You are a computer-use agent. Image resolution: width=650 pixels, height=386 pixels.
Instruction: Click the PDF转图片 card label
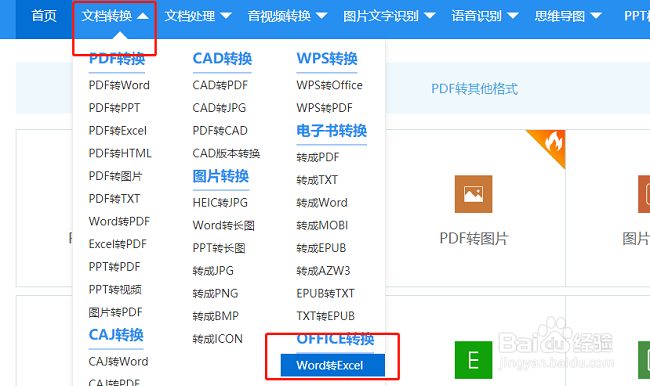point(474,238)
